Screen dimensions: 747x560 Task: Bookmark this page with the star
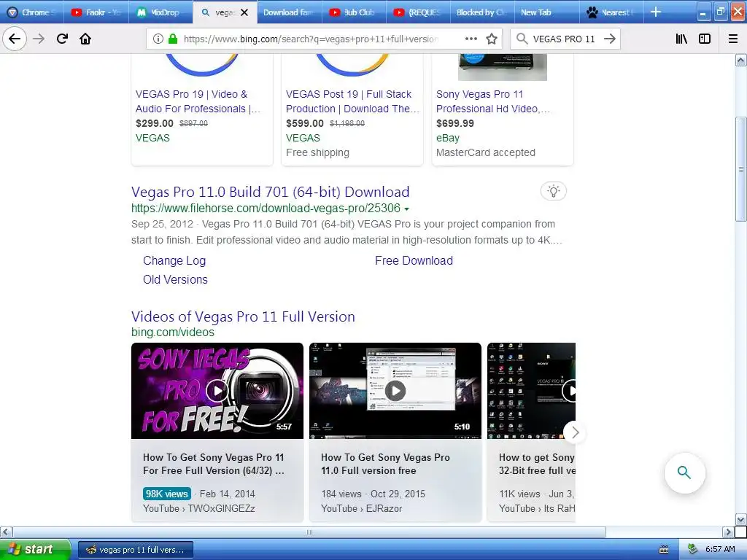(x=492, y=39)
